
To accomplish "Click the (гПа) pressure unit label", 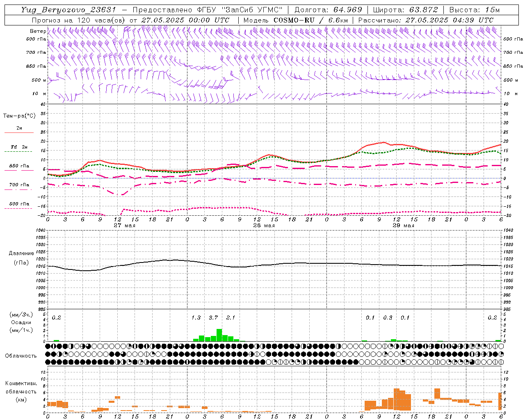I will coord(21,263).
